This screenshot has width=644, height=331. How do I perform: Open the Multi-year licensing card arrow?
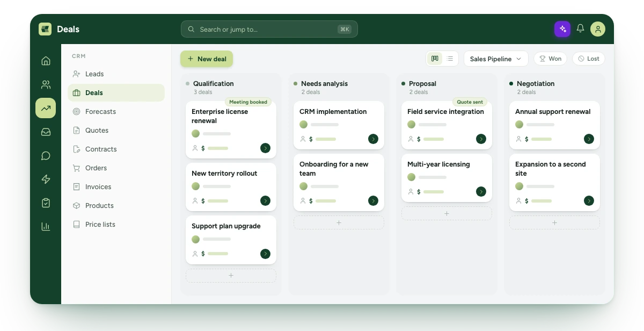481,191
